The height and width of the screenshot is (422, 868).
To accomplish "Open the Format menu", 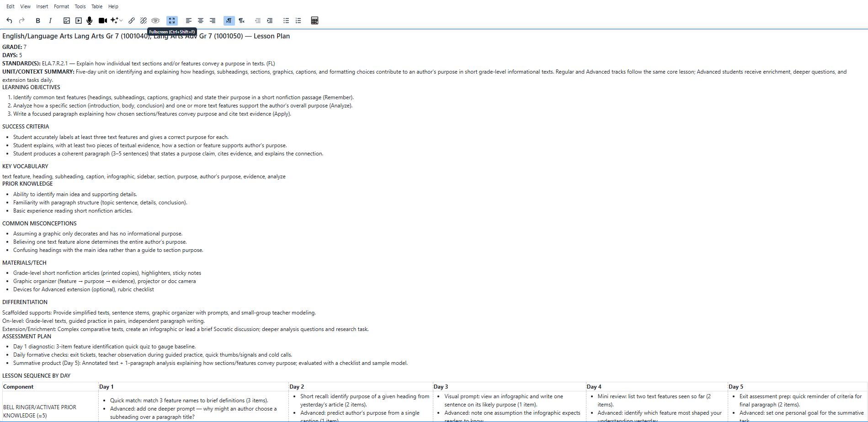I will pos(61,6).
